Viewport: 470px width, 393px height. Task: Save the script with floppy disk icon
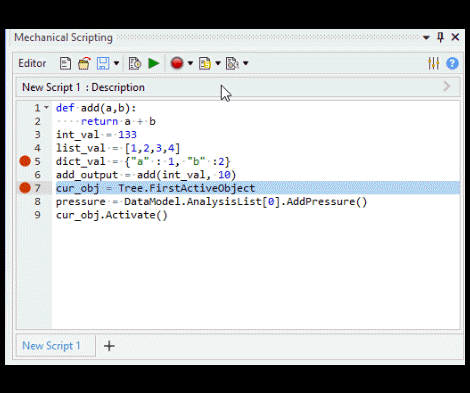pos(103,63)
